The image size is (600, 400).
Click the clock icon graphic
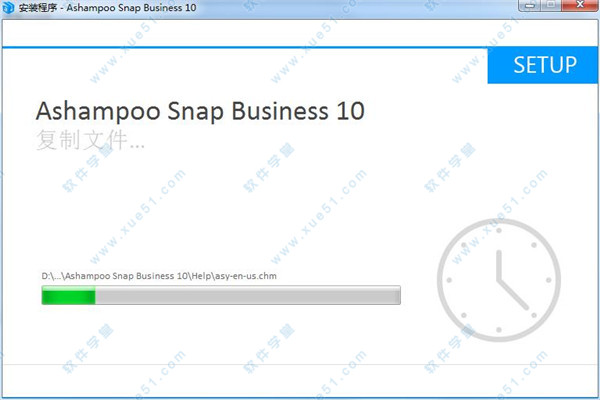coord(499,280)
